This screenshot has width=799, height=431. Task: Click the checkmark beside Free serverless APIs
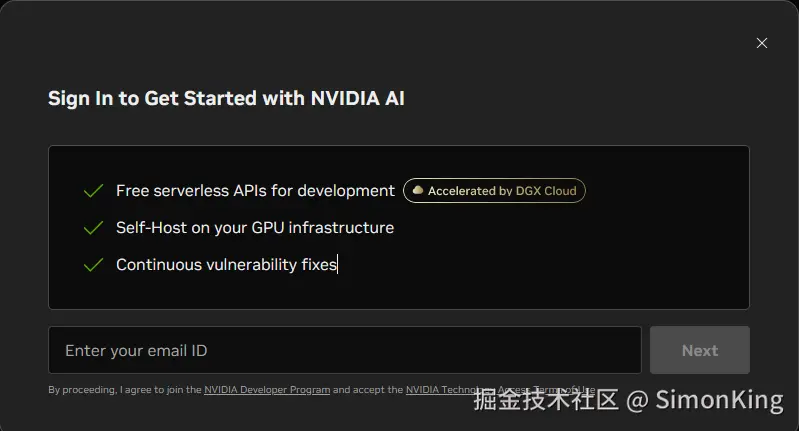pos(94,190)
